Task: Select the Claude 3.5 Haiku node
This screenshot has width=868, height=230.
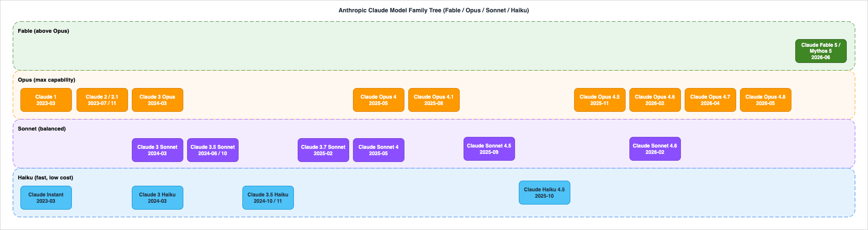Action: [268, 198]
